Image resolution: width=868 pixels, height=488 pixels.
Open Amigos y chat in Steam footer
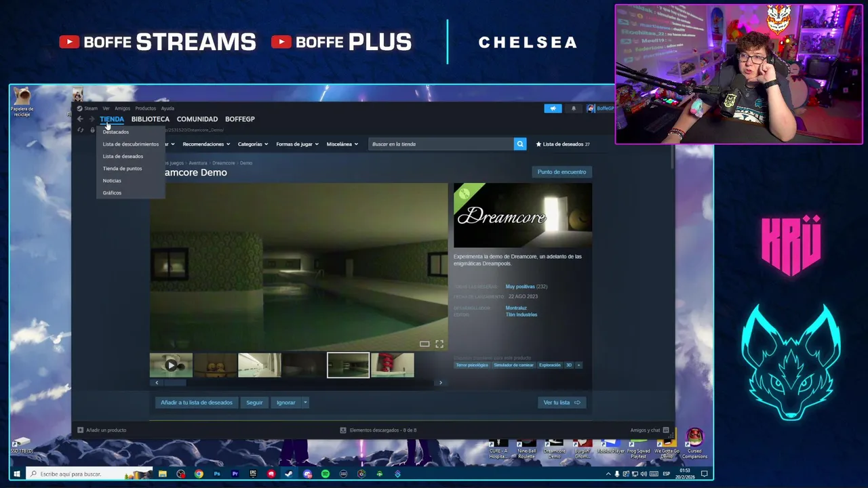coord(650,430)
